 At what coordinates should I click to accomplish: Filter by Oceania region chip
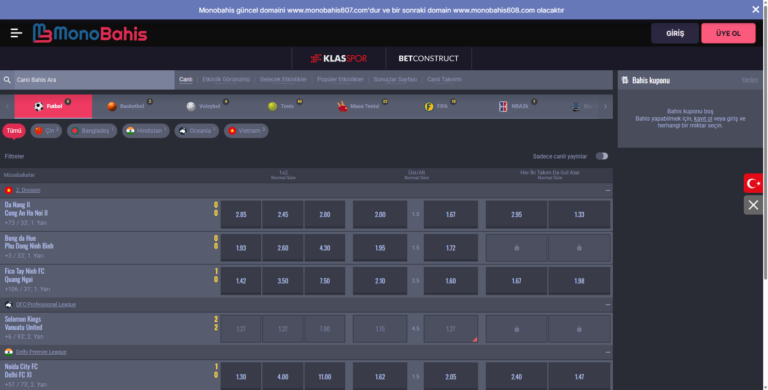pos(196,131)
